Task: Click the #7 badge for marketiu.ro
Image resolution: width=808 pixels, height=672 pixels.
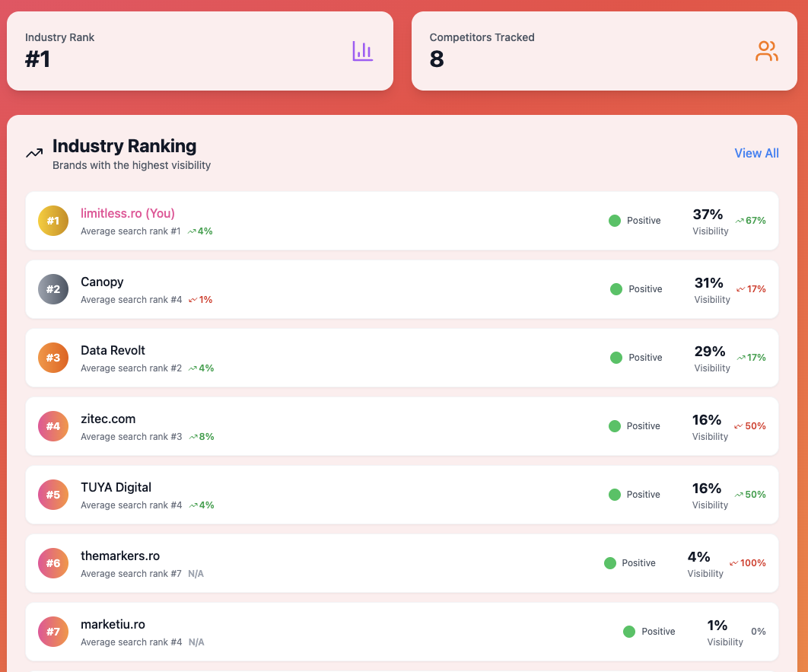Action: [52, 632]
